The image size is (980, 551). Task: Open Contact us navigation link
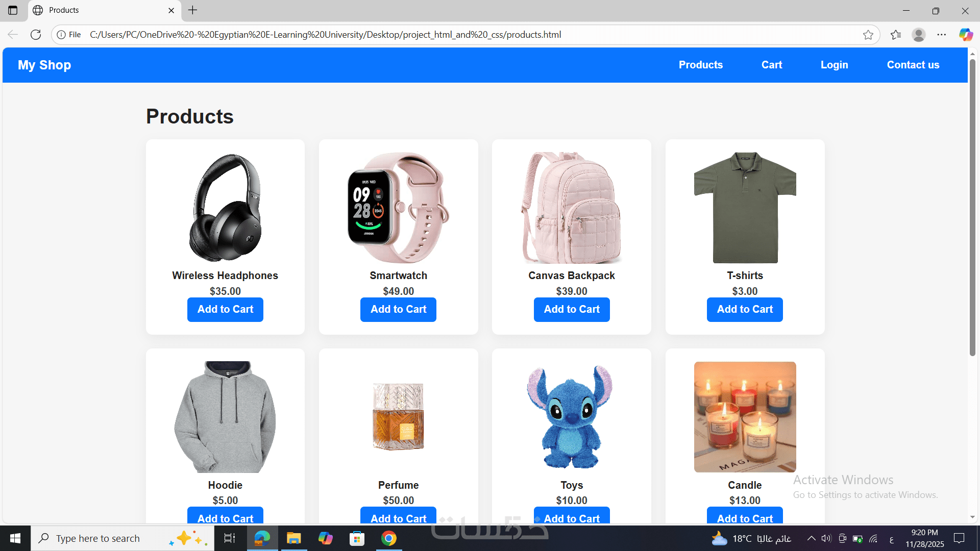pos(913,65)
